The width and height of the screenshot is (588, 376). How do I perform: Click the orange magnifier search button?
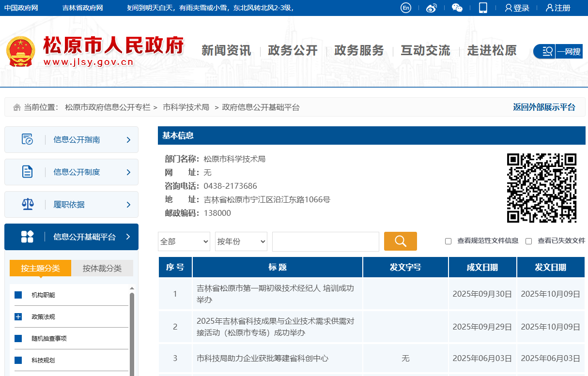tap(400, 241)
